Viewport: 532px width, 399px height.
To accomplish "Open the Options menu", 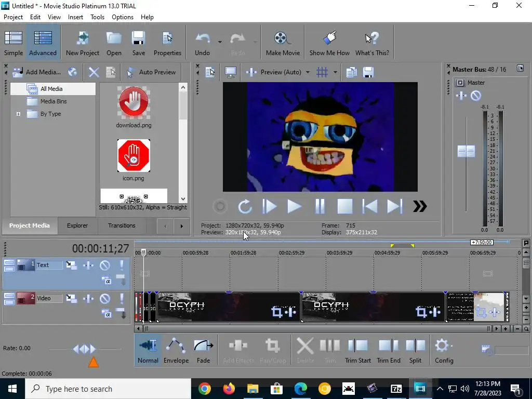I will click(123, 17).
